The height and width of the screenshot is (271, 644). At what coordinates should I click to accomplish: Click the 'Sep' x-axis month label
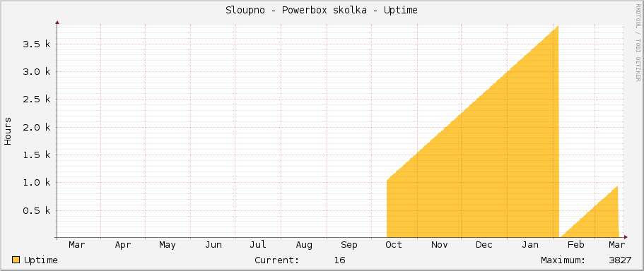tap(349, 245)
